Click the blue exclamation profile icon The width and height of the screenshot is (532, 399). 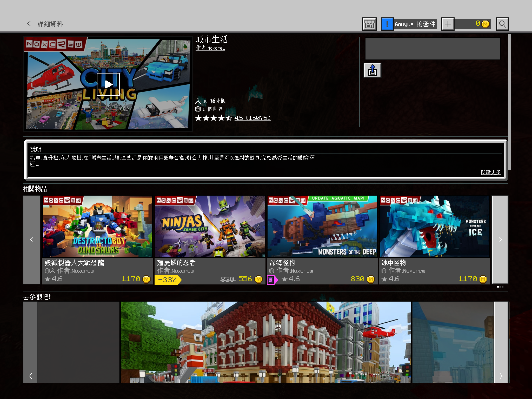coord(387,24)
